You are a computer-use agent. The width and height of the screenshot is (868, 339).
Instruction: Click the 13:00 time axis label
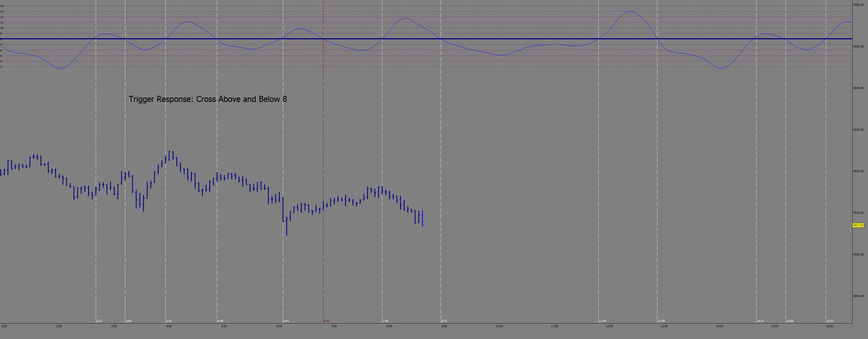(664, 326)
